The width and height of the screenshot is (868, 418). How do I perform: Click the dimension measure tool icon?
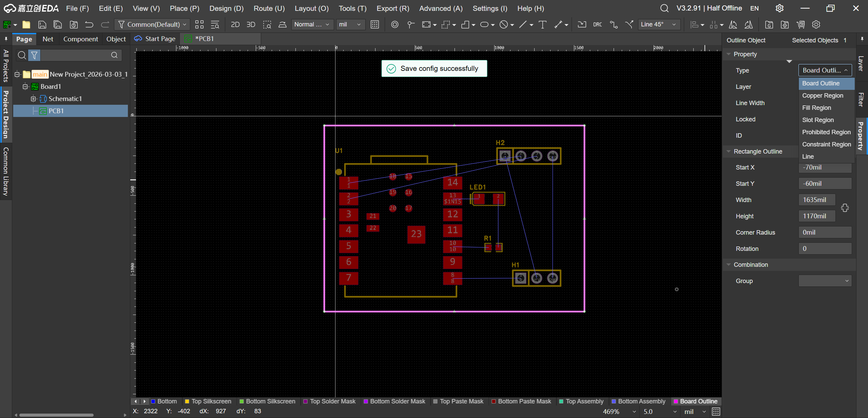(558, 24)
